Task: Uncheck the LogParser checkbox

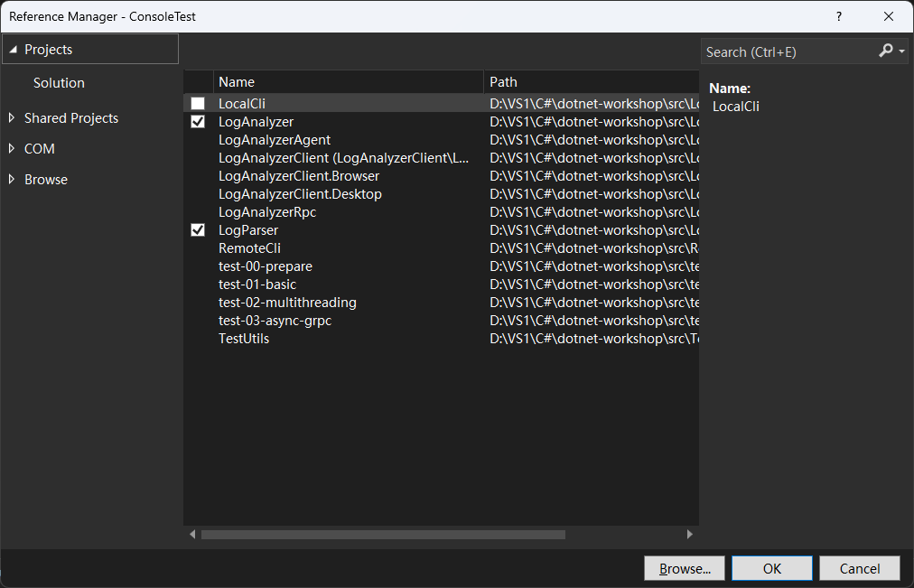Action: pos(198,230)
